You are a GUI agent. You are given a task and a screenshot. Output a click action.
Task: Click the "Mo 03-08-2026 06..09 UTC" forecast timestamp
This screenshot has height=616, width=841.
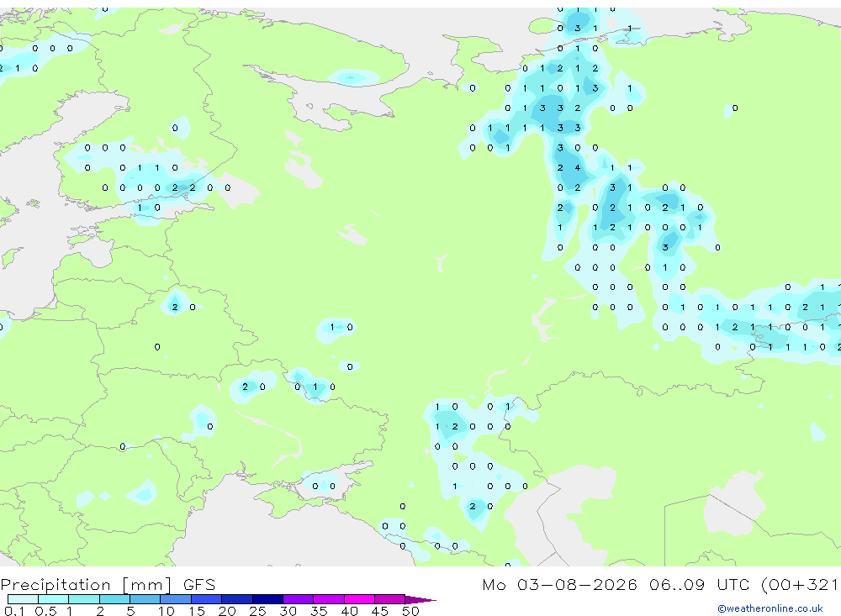(x=618, y=584)
